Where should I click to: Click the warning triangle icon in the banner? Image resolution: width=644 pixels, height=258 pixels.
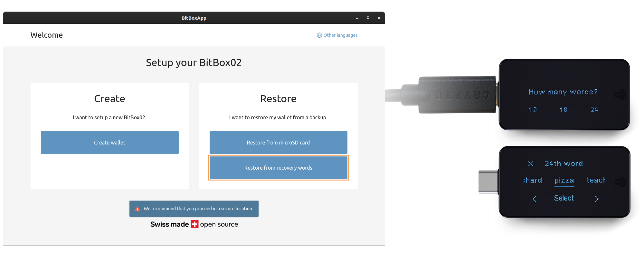click(x=137, y=209)
